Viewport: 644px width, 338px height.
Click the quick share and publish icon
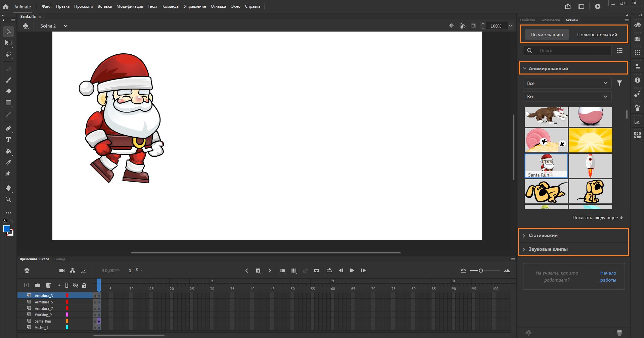pos(568,6)
